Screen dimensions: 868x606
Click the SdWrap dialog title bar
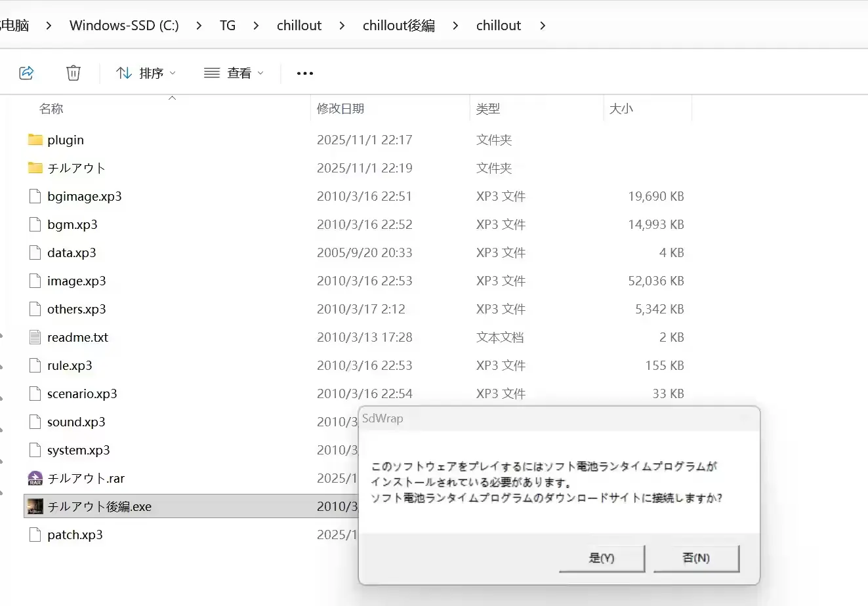(559, 418)
